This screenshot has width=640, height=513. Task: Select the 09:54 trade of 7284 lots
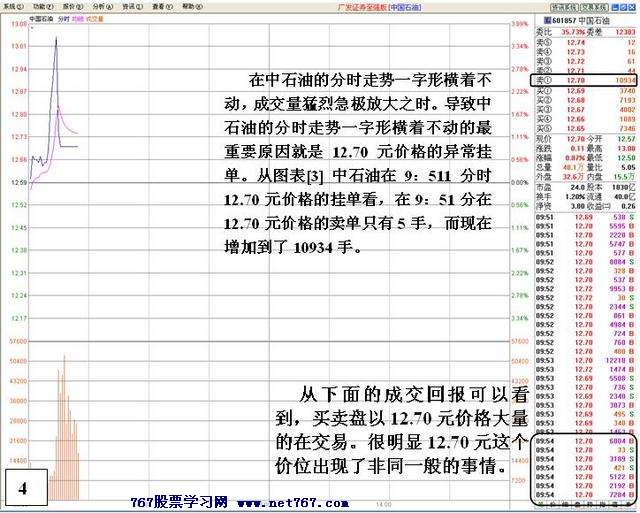[586, 495]
